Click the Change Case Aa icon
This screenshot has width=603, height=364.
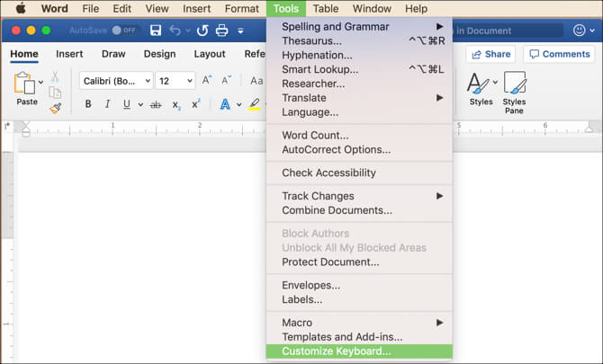point(256,81)
